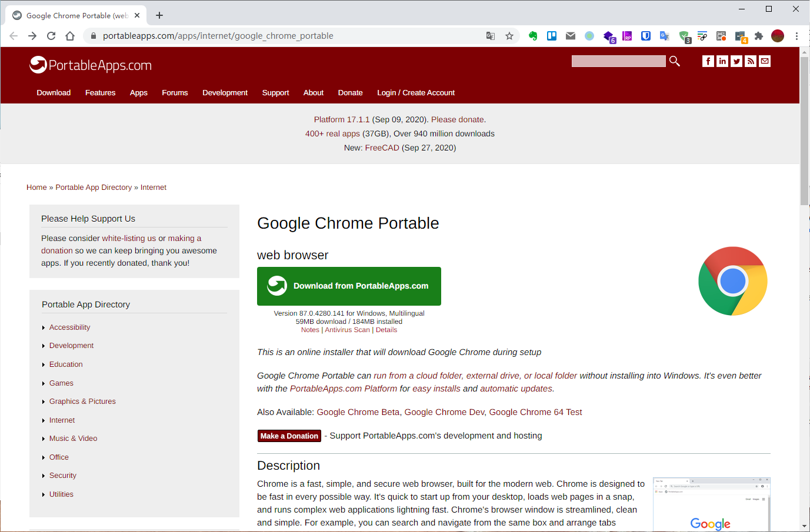Screen dimensions: 810x532
Task: Open the Google Translate extension
Action: point(665,36)
